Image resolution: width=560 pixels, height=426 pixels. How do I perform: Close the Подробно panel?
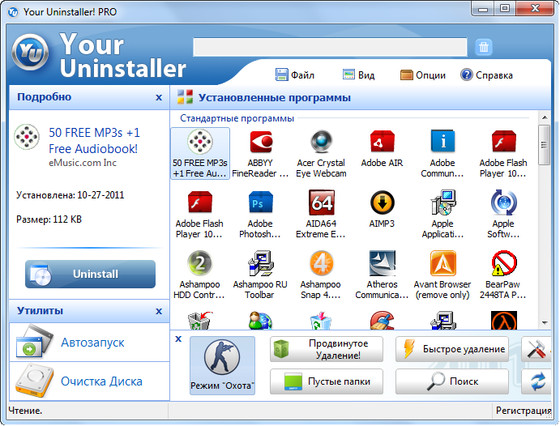click(159, 97)
